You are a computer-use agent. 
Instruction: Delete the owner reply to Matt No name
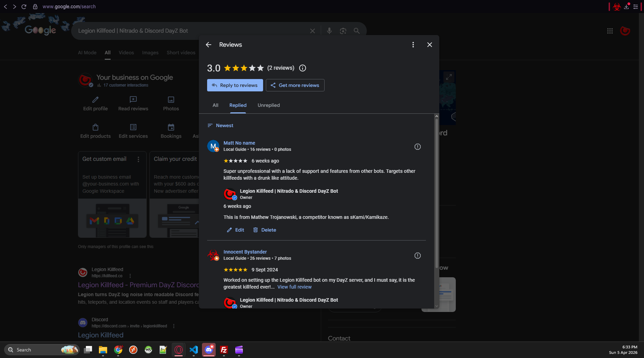tap(264, 230)
